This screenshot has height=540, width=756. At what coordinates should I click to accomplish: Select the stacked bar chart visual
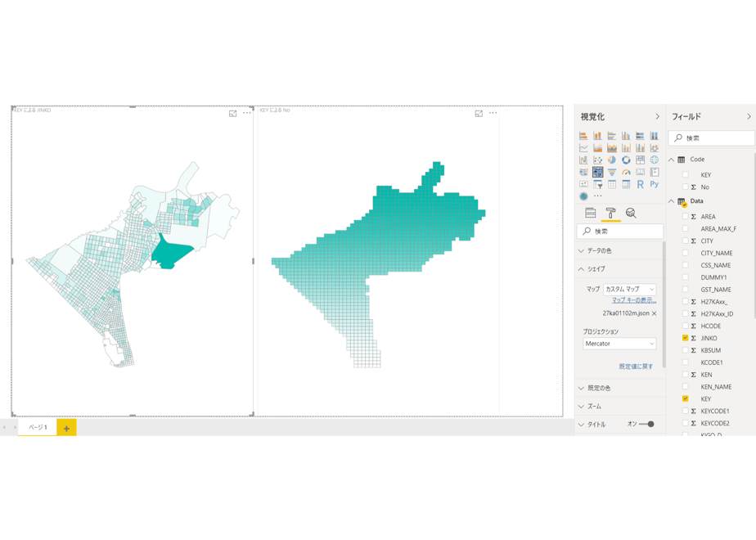tap(583, 136)
